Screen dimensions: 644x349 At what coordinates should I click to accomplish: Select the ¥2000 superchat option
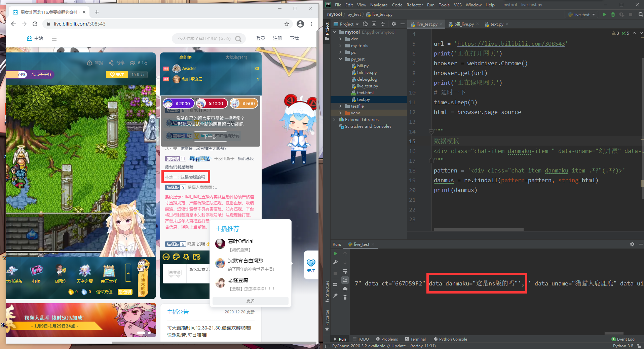pyautogui.click(x=179, y=104)
